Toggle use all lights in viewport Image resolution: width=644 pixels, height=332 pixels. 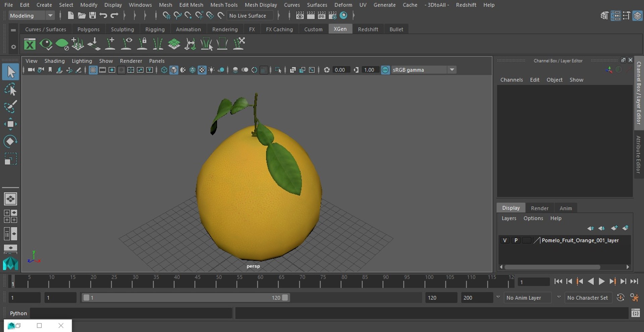coord(212,70)
